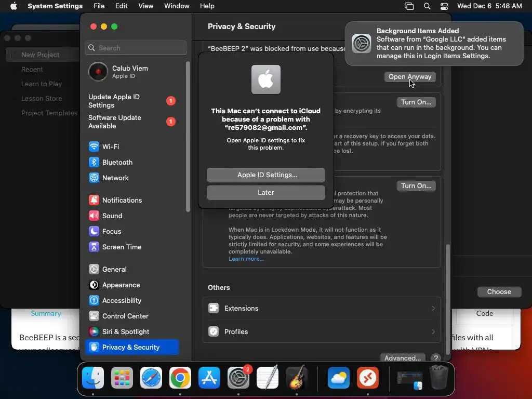
Task: Click the date and time in menu bar
Action: 489,6
